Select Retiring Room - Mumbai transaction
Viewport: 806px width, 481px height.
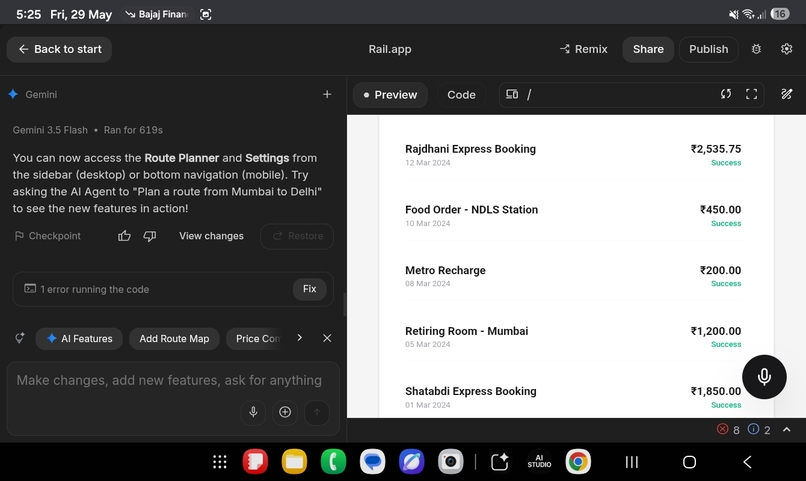[573, 337]
